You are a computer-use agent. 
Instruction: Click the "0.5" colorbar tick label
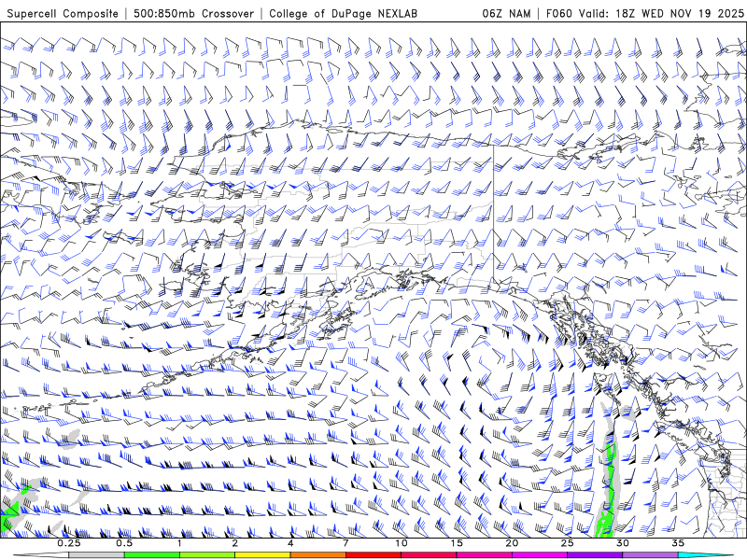click(x=124, y=543)
